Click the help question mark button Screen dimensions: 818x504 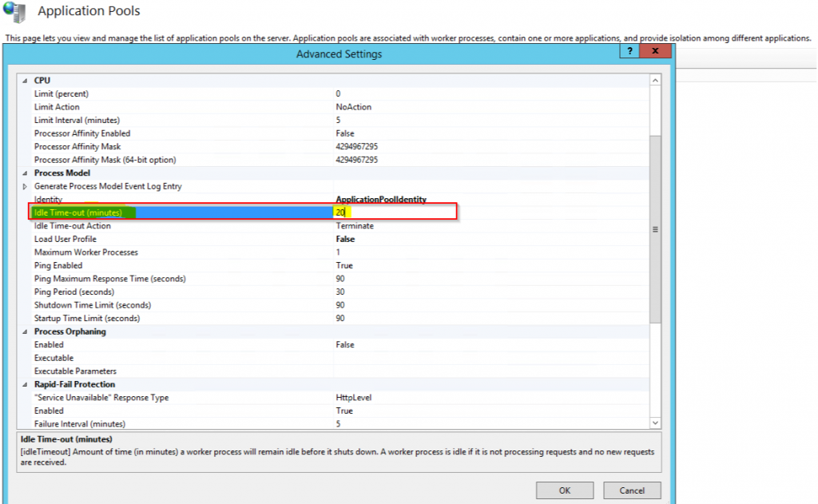coord(629,52)
